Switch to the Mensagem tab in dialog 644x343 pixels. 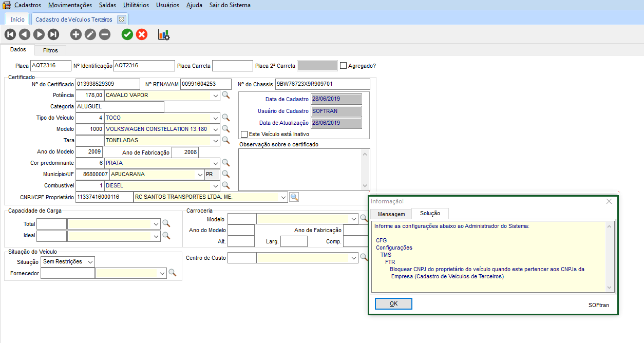click(391, 214)
